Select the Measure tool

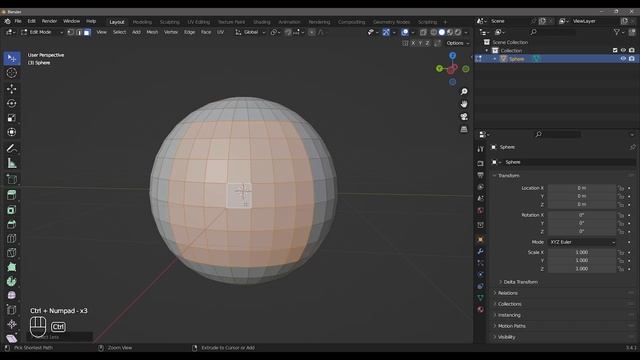(11, 163)
